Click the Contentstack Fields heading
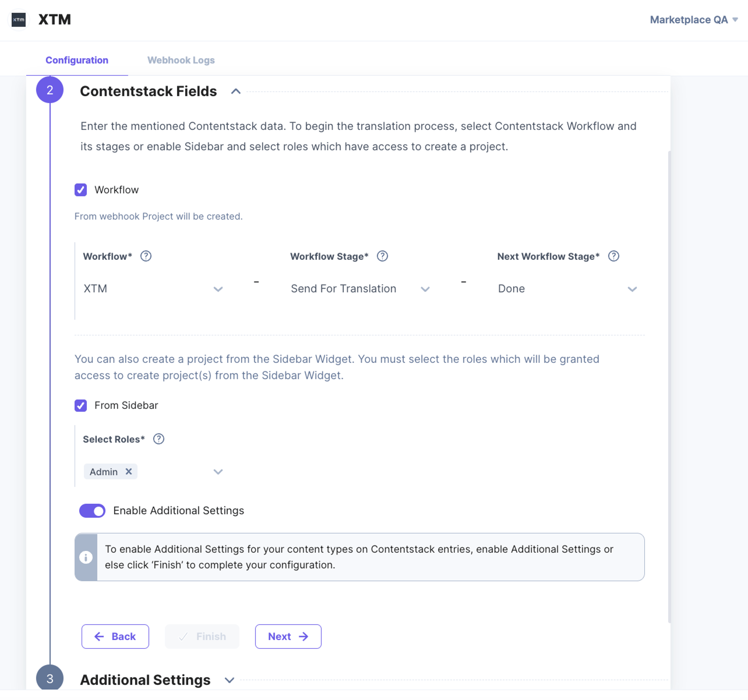Viewport: 748px width, 700px height. pos(148,91)
